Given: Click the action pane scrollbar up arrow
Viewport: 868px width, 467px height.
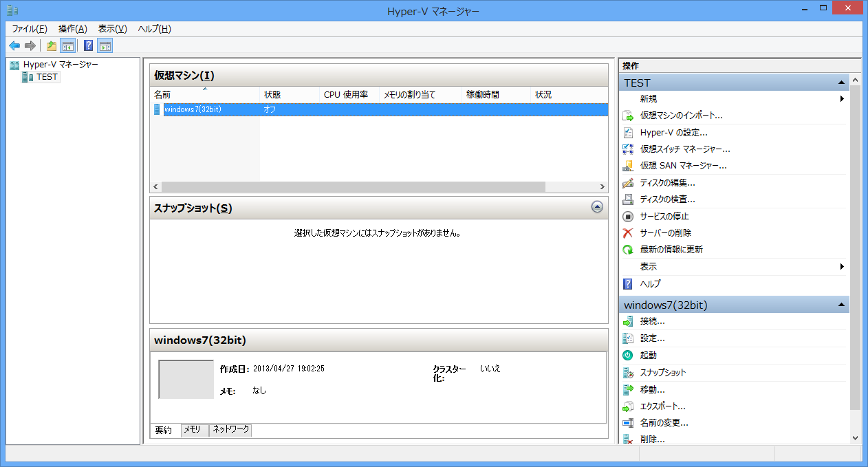Looking at the screenshot, I should 856,81.
